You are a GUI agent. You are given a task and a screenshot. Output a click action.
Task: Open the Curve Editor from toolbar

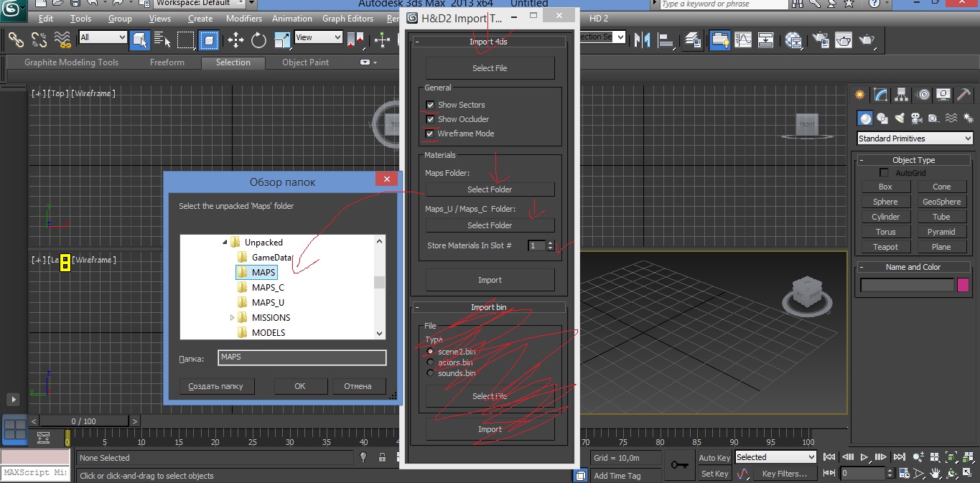coord(742,39)
